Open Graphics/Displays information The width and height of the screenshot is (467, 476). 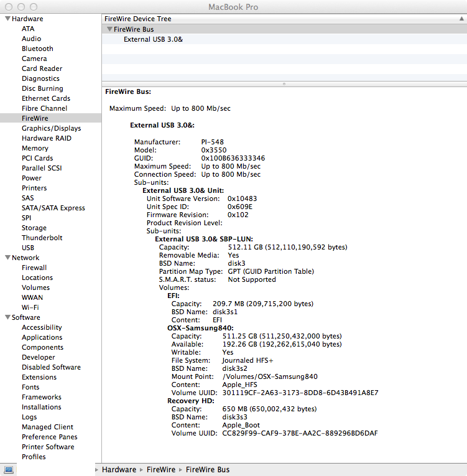coord(51,128)
